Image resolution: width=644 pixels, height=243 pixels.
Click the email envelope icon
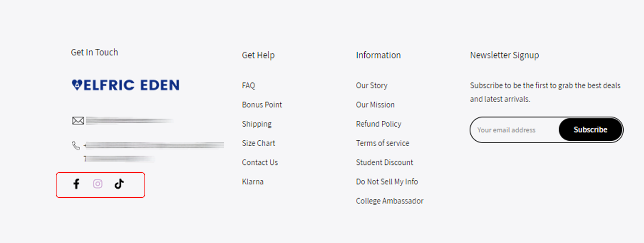pos(78,121)
